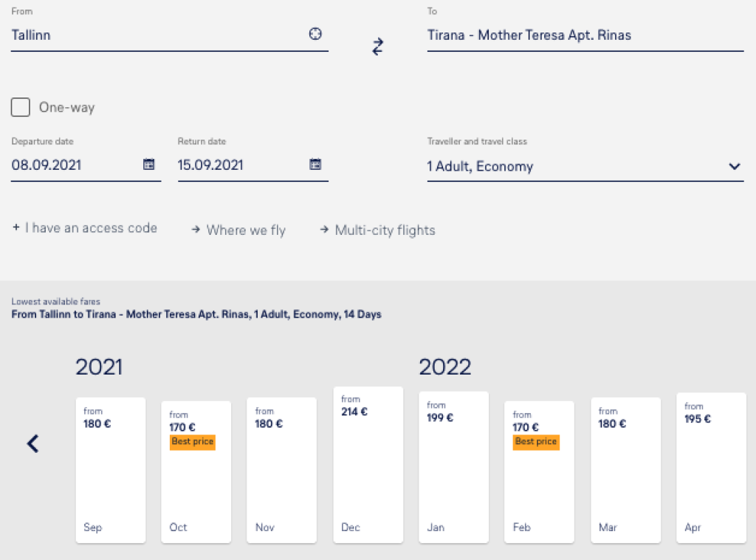Open the Where we fly link

click(246, 230)
